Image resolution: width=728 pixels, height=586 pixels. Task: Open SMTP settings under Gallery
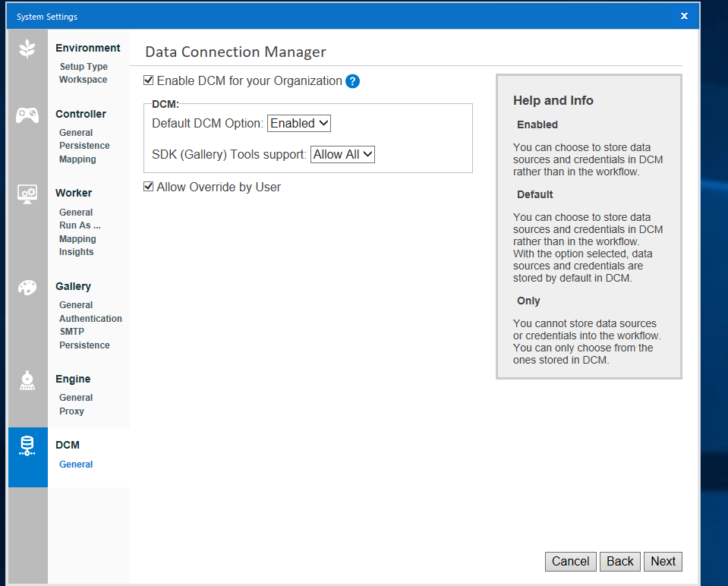(71, 331)
